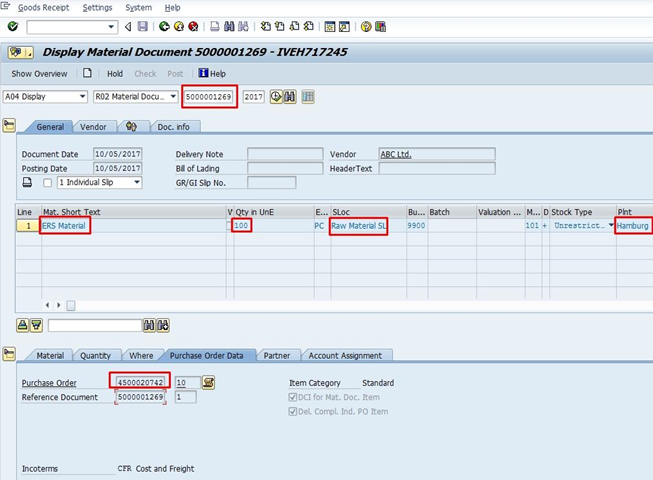
Task: Click the Execute clock icon beside year
Action: 276,97
